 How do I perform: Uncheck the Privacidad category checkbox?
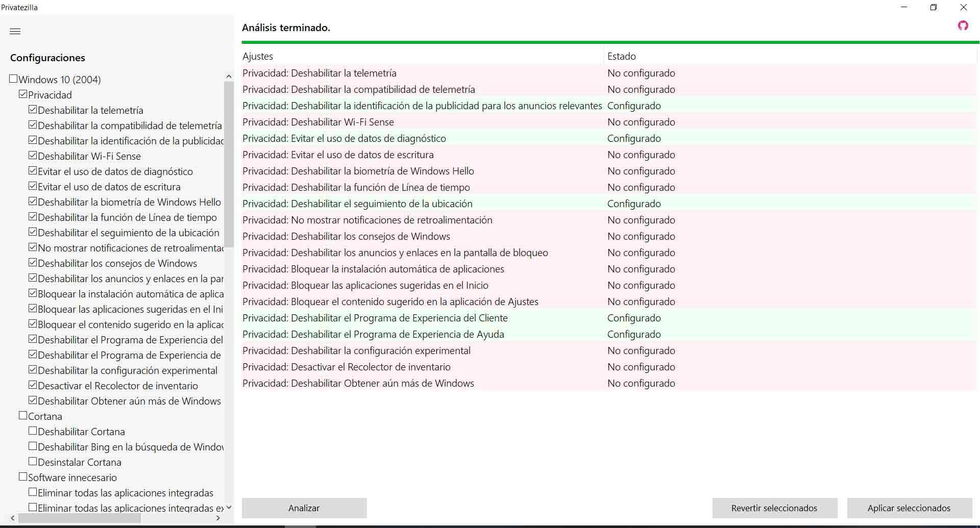coord(23,94)
